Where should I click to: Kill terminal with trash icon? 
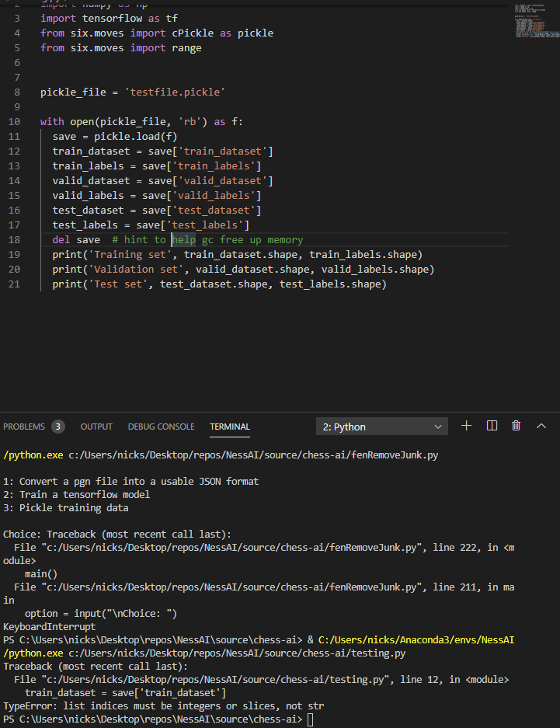tap(516, 426)
